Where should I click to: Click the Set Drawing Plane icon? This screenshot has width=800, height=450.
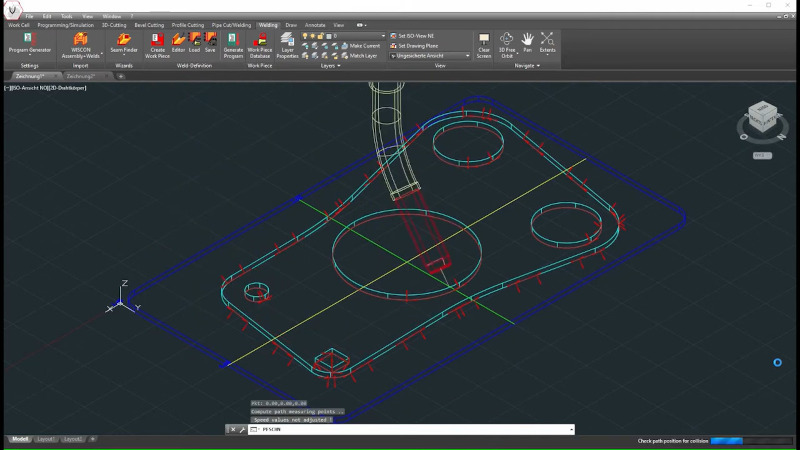(393, 46)
